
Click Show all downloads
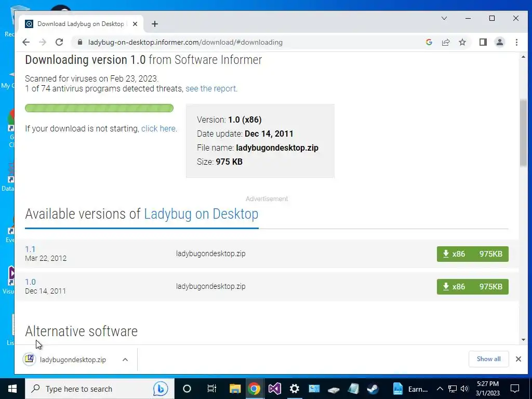[488, 359]
